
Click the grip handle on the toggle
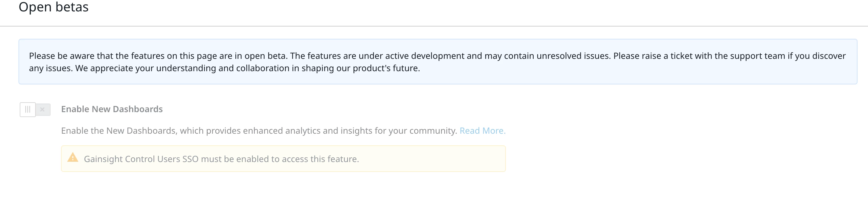coord(28,109)
